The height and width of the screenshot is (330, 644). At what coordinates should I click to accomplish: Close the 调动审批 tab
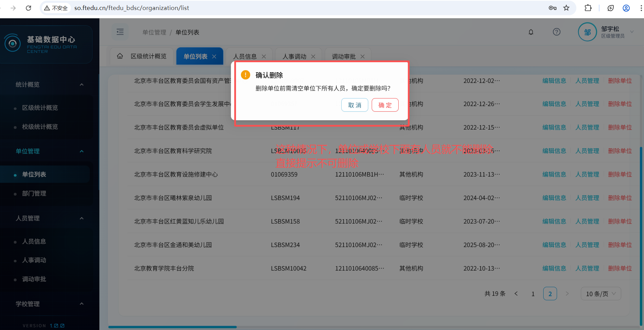362,56
